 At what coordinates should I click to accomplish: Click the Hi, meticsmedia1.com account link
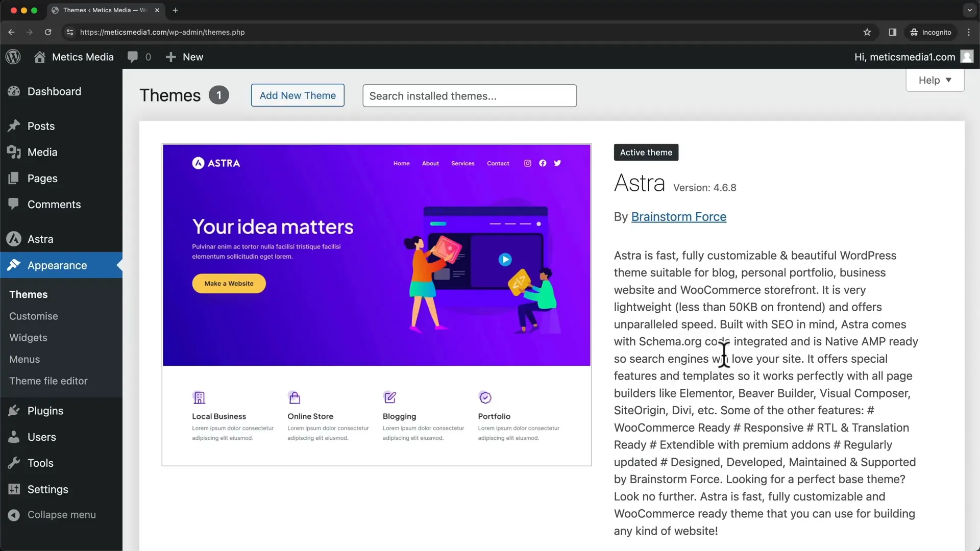[904, 57]
